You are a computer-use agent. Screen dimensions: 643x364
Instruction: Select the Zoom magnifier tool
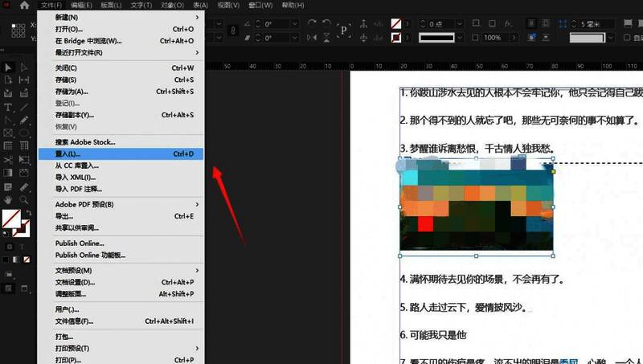[x=23, y=198]
